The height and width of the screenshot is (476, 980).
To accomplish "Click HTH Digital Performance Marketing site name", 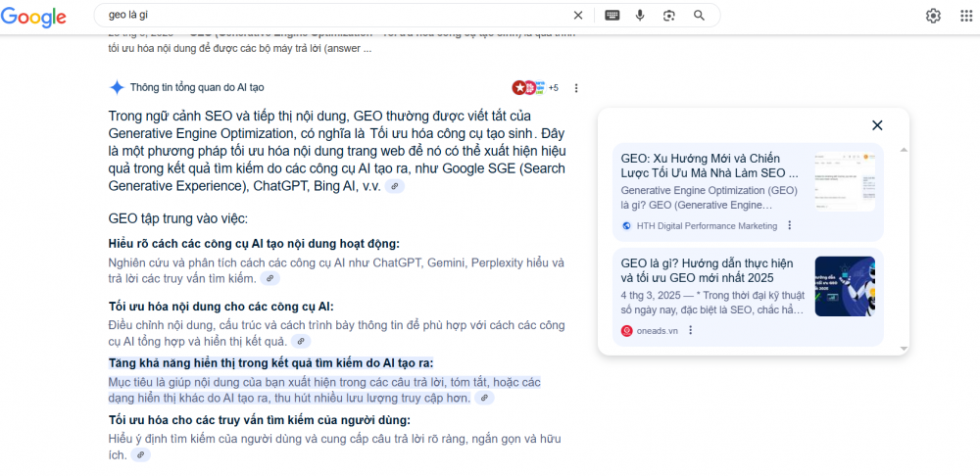I will (x=707, y=226).
